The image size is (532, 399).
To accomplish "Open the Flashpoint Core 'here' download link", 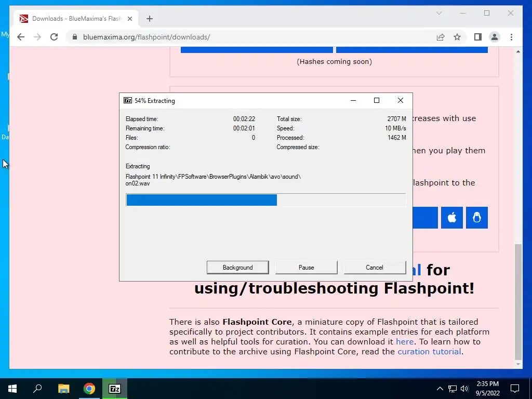I will click(x=404, y=342).
